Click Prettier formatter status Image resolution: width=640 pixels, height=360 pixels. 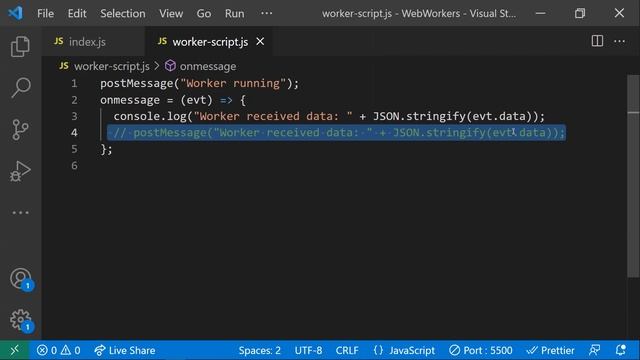click(x=550, y=350)
